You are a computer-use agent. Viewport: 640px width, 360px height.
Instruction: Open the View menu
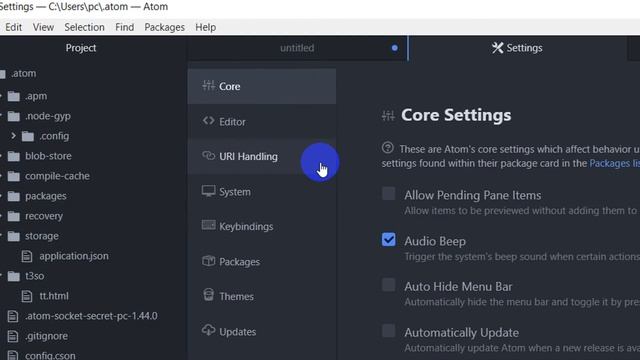coord(43,27)
